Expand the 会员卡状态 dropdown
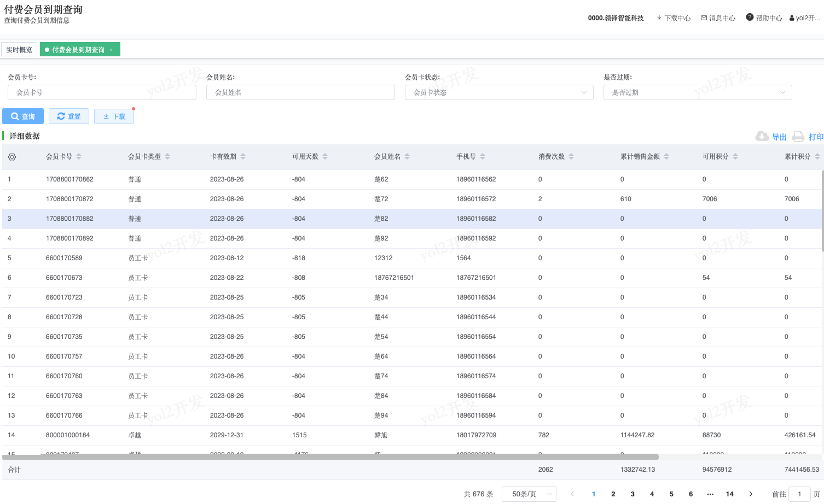Screen dimensions: 824x504 coord(499,92)
